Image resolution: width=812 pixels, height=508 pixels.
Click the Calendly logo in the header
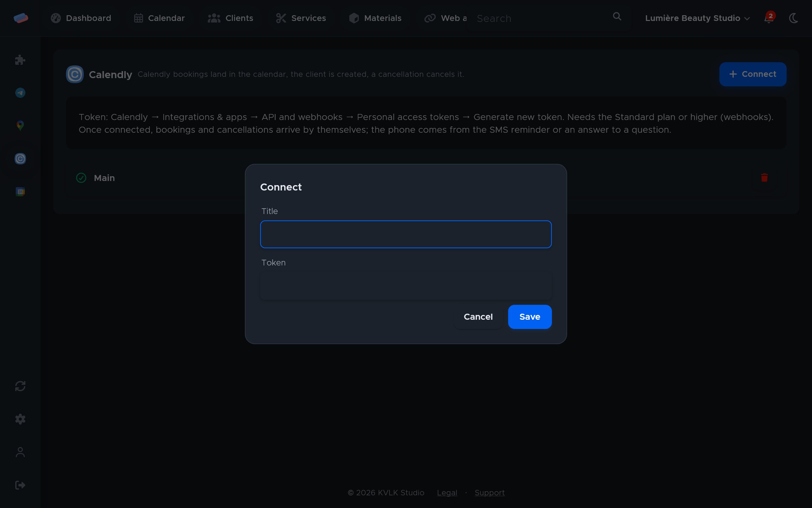tap(75, 74)
